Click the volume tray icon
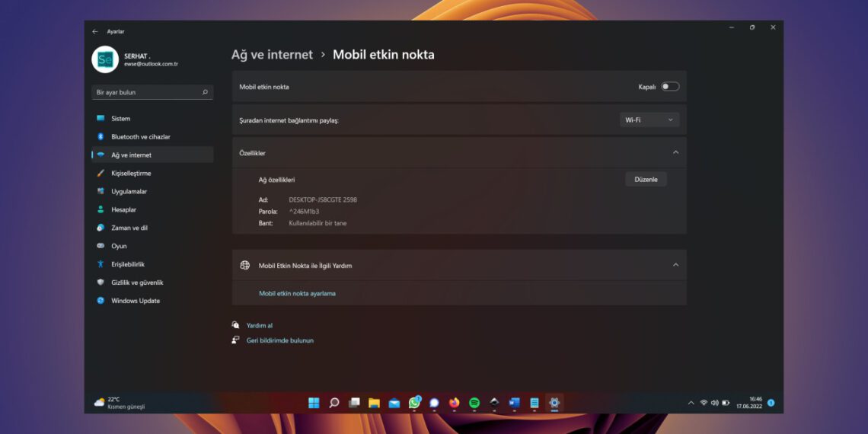The height and width of the screenshot is (434, 868). 715,403
